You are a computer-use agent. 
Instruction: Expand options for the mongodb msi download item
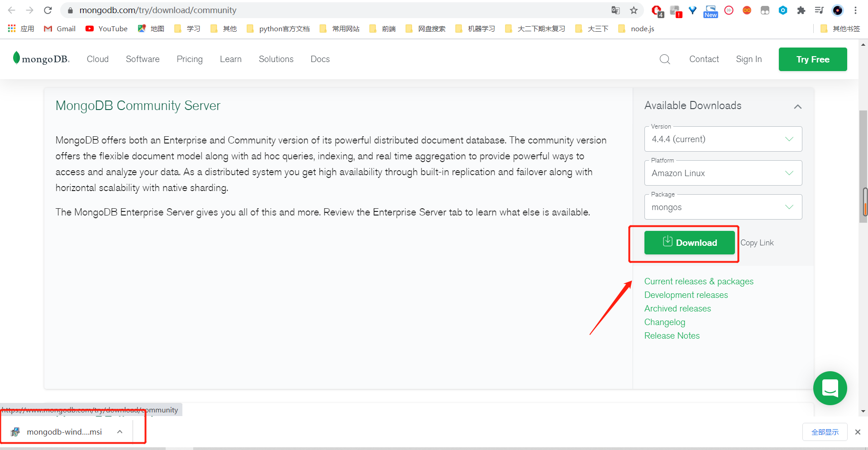pyautogui.click(x=120, y=431)
